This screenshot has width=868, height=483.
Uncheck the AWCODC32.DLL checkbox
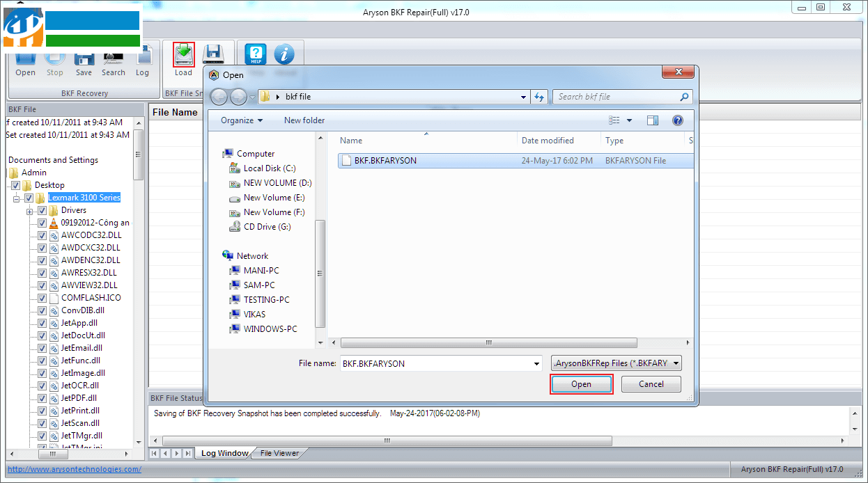click(42, 235)
